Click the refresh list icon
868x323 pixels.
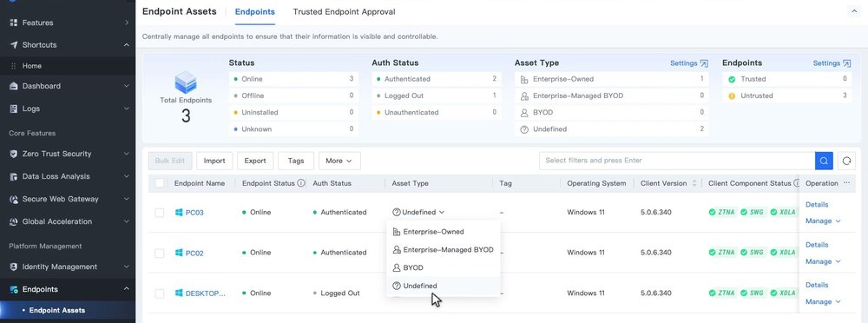[x=846, y=161]
